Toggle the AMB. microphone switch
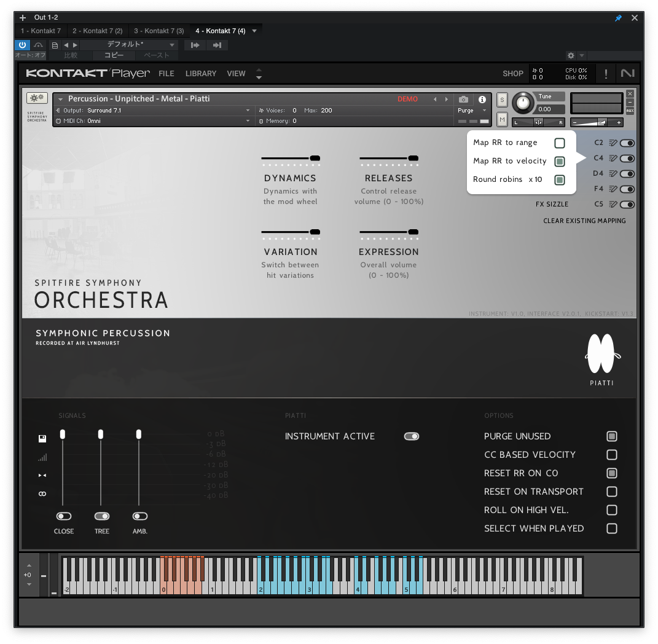This screenshot has width=658, height=644. [x=140, y=516]
